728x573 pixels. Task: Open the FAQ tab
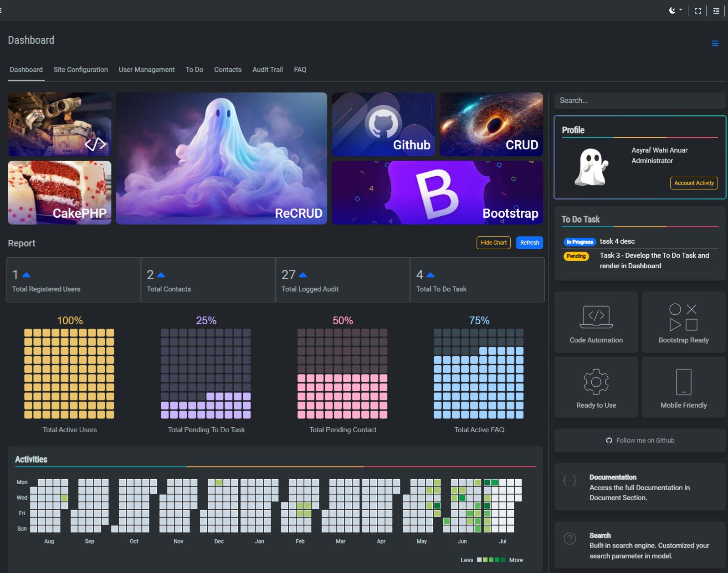pos(300,70)
